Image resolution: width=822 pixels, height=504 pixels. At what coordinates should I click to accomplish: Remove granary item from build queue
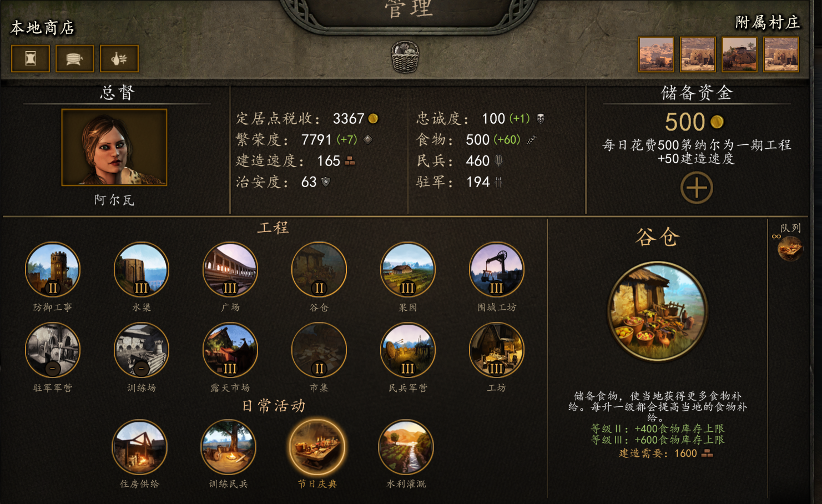[x=790, y=248]
